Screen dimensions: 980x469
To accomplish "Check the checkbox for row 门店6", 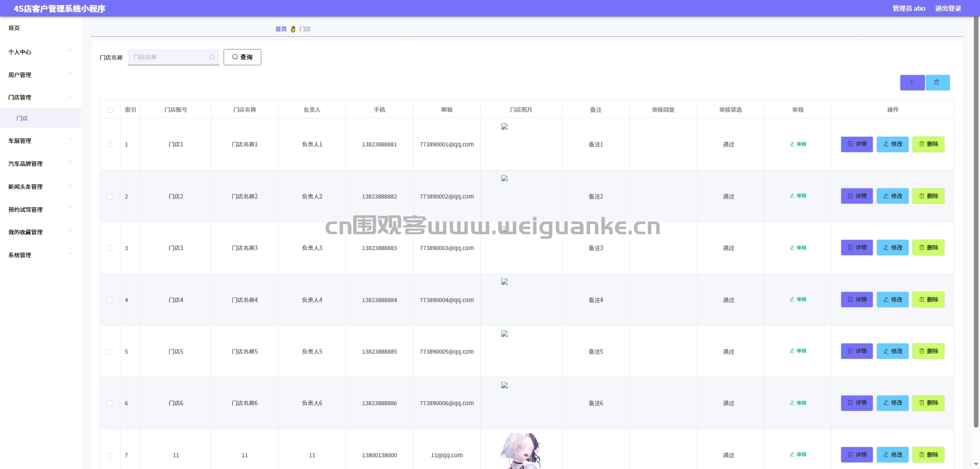I will point(110,404).
